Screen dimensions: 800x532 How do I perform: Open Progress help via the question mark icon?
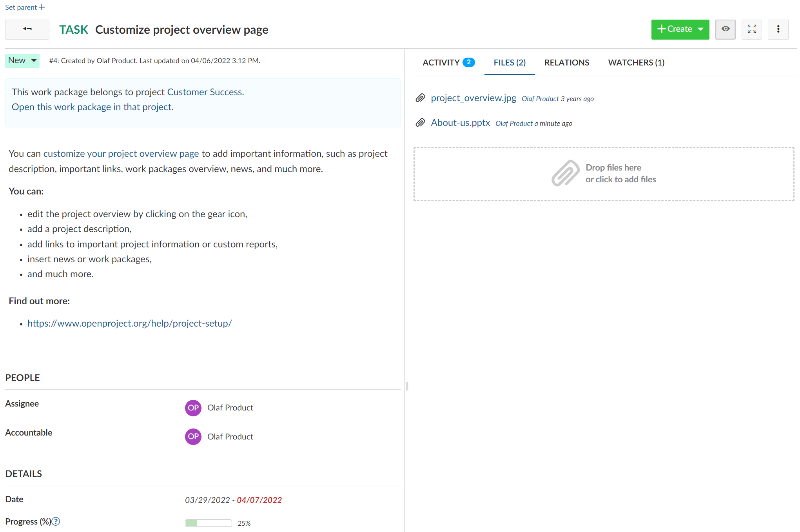(56, 521)
